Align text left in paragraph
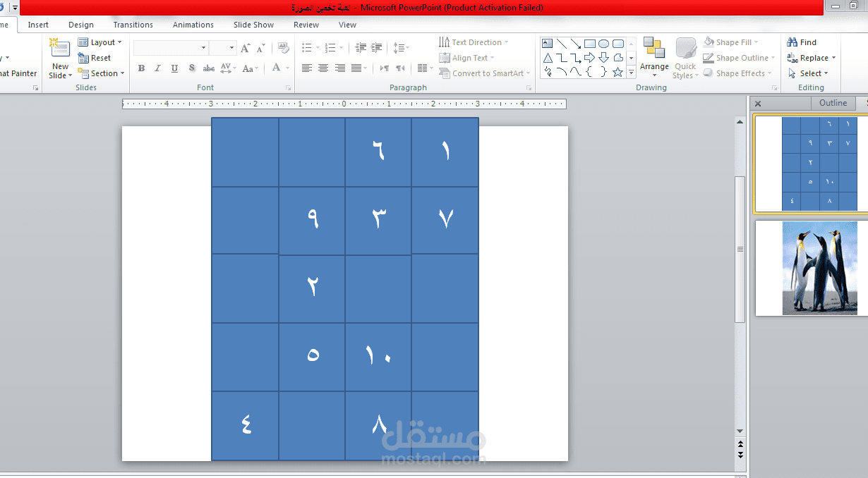868x478 pixels. click(307, 68)
